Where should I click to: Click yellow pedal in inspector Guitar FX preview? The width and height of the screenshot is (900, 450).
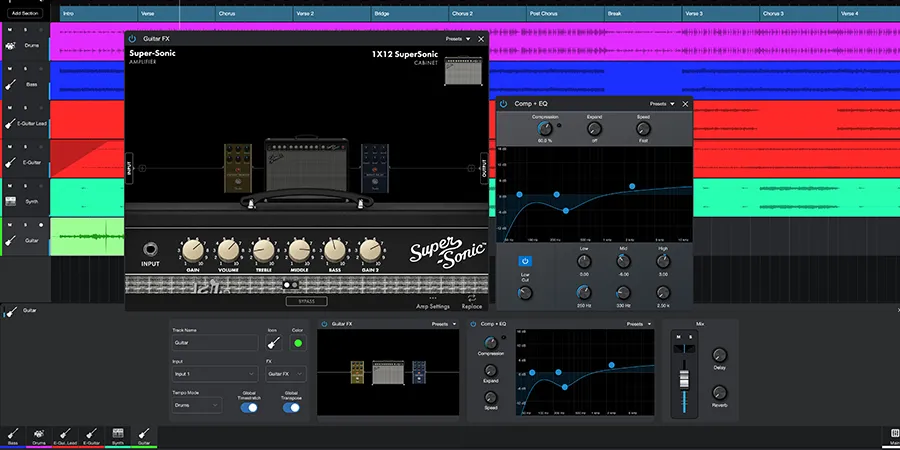point(357,373)
